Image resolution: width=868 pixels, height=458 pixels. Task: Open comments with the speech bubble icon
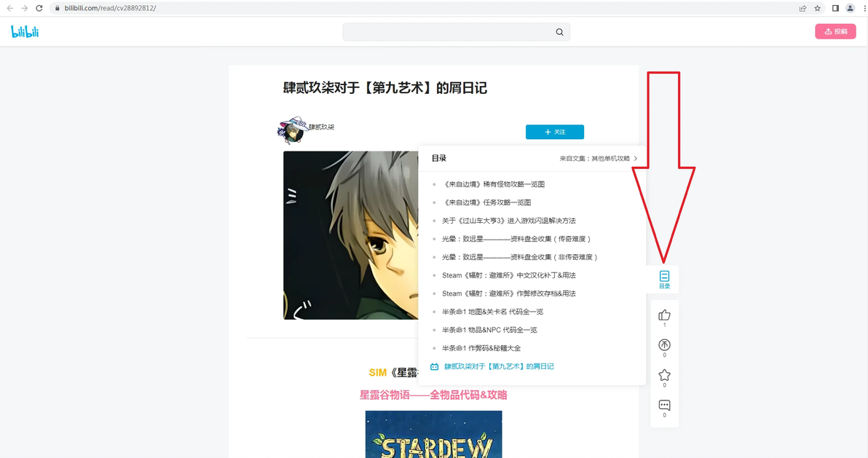tap(664, 406)
